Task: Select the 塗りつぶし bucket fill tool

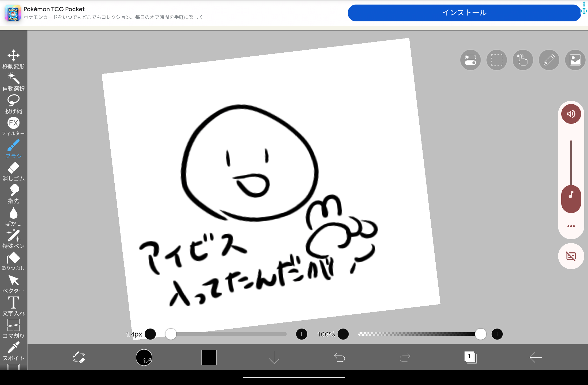Action: 13,261
